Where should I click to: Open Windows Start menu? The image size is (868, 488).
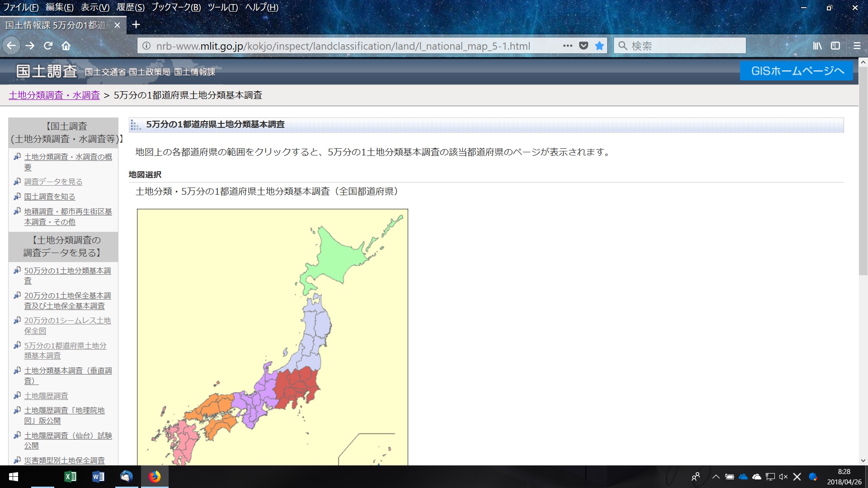14,477
